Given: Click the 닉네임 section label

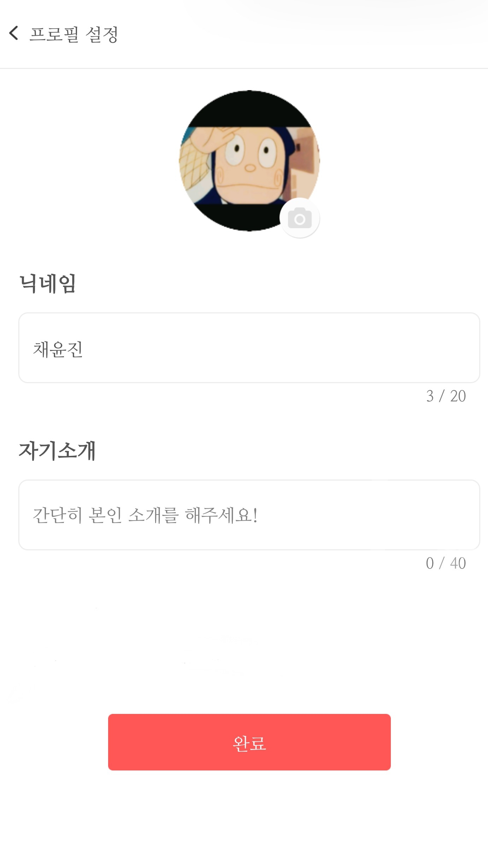Looking at the screenshot, I should coord(48,283).
